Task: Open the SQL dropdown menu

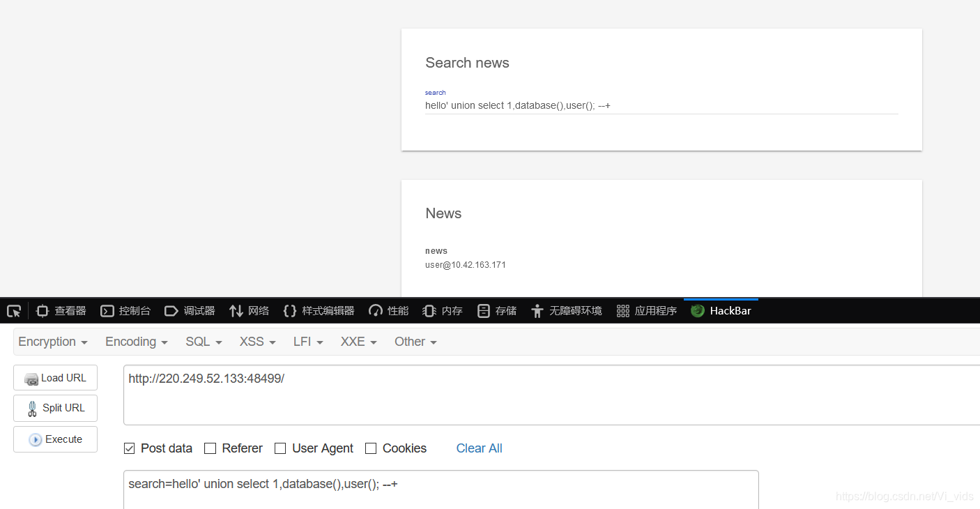Action: (x=204, y=342)
